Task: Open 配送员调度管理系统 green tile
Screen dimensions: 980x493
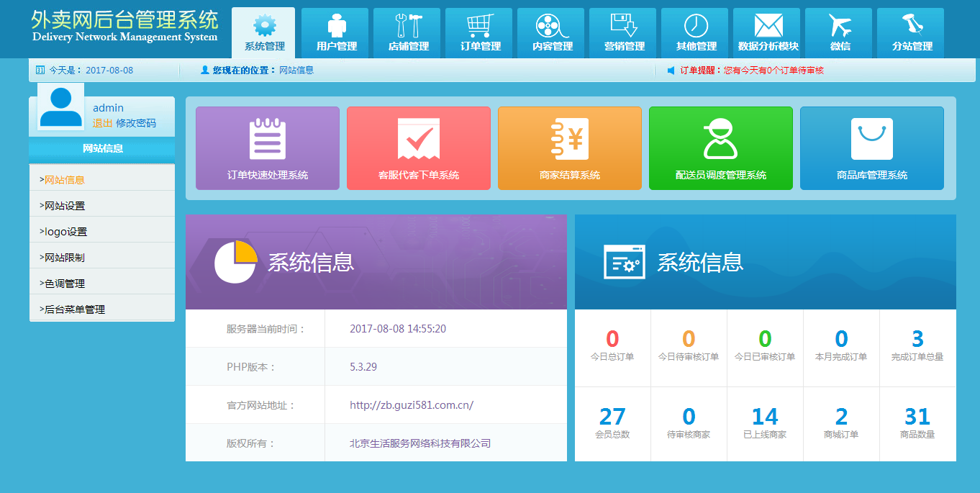Action: click(x=721, y=148)
